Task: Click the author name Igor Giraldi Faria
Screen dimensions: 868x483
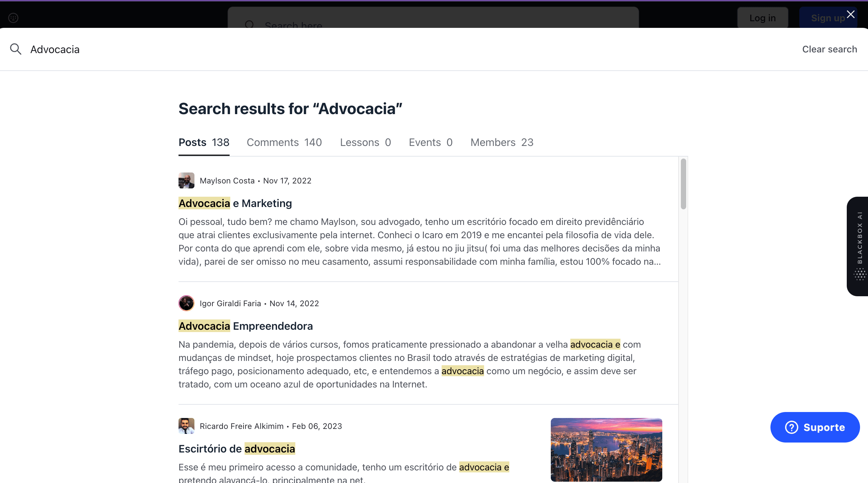Action: tap(230, 303)
